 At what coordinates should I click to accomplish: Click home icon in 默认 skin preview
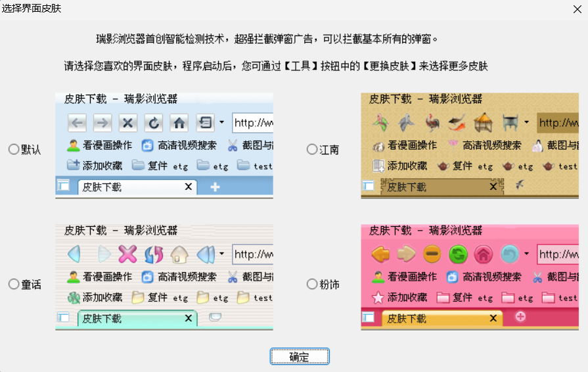[x=179, y=123]
